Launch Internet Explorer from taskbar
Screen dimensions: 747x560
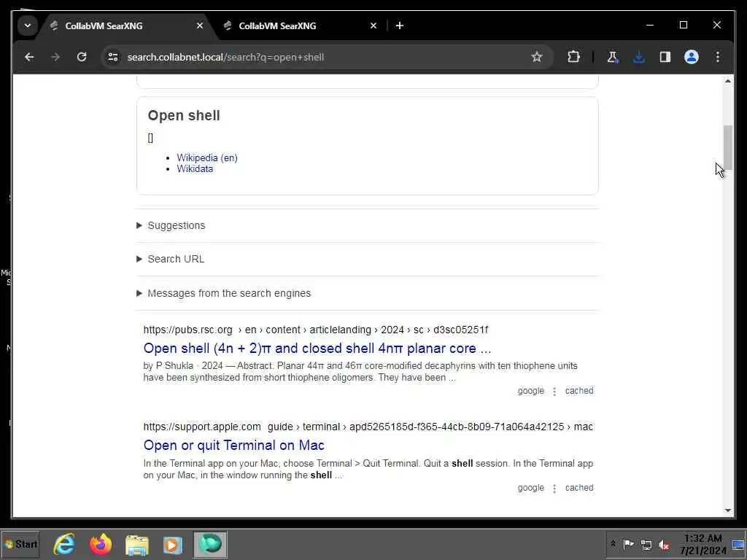pos(64,544)
